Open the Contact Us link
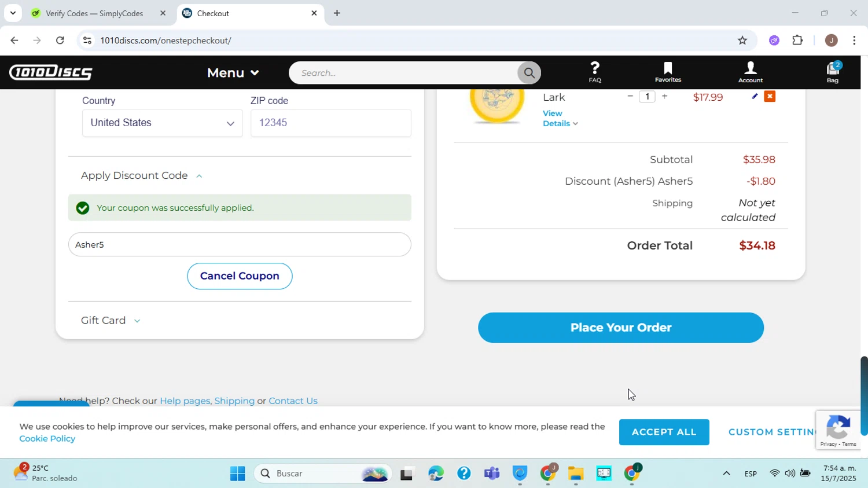 click(293, 401)
